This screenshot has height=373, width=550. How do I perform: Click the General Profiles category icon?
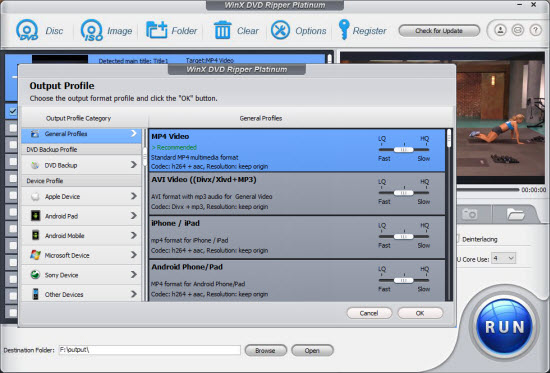click(34, 134)
